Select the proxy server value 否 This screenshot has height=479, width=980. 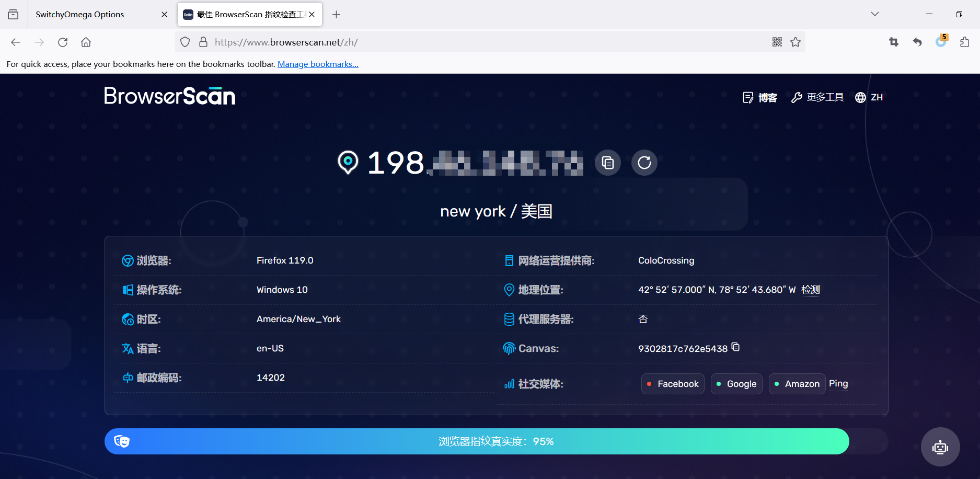coord(643,319)
